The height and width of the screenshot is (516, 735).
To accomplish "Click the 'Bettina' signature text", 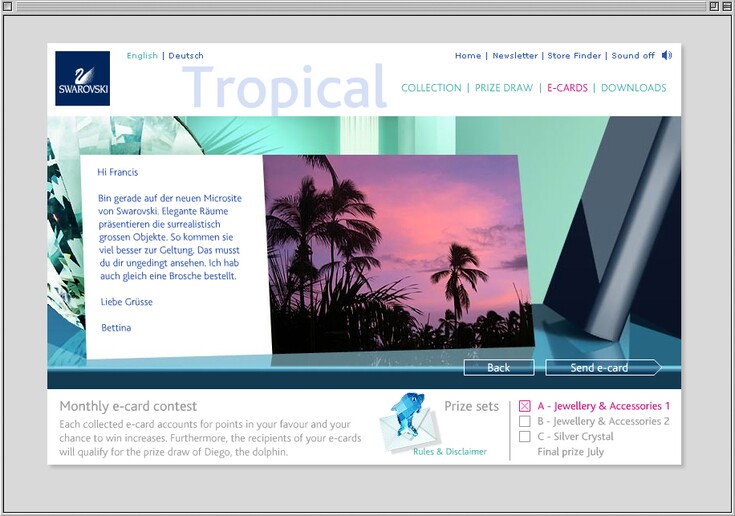I will coord(116,328).
